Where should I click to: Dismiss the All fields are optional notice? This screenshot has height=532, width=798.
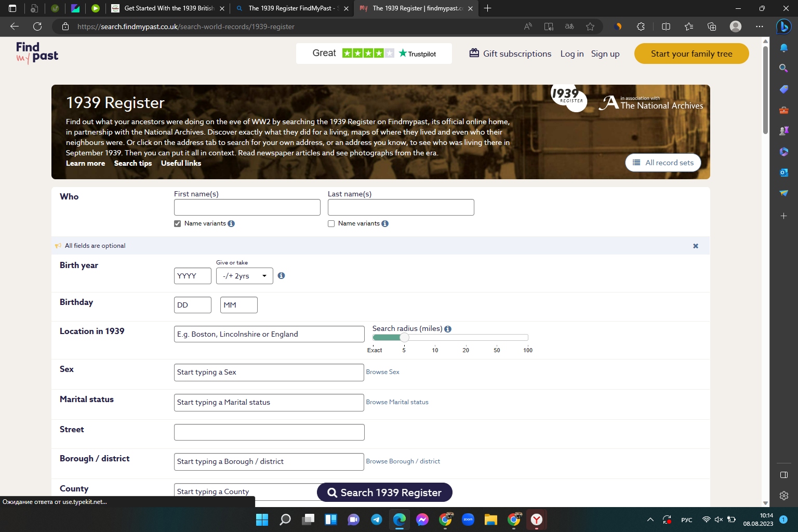tap(696, 246)
